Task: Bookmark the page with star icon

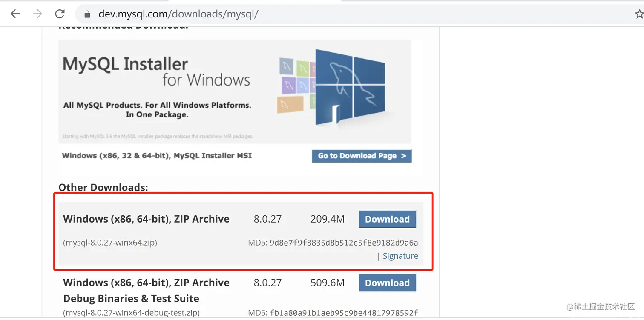Action: [x=639, y=14]
